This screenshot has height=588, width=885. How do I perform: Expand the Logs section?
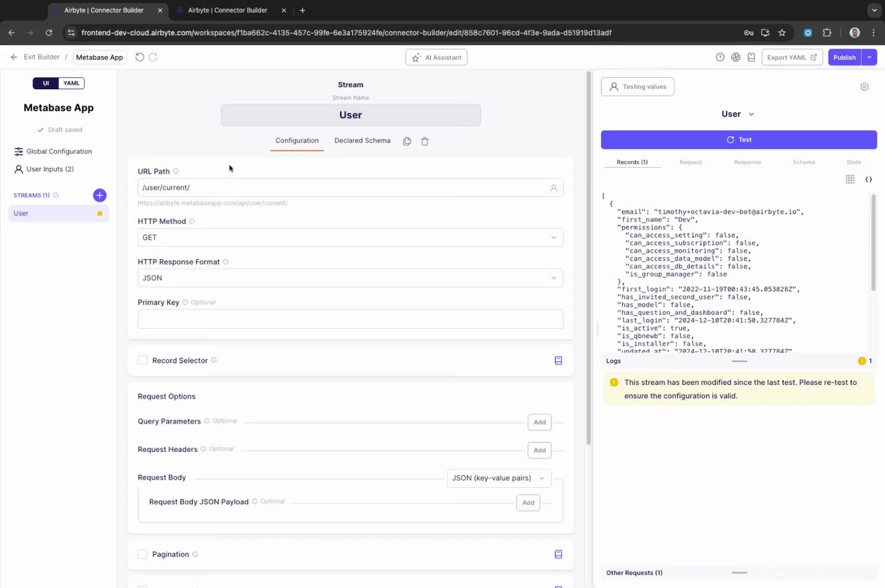[x=738, y=361]
